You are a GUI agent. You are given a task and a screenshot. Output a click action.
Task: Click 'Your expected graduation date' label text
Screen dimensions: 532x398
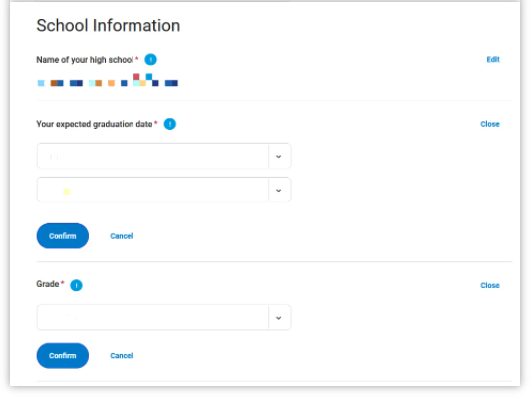pyautogui.click(x=95, y=124)
